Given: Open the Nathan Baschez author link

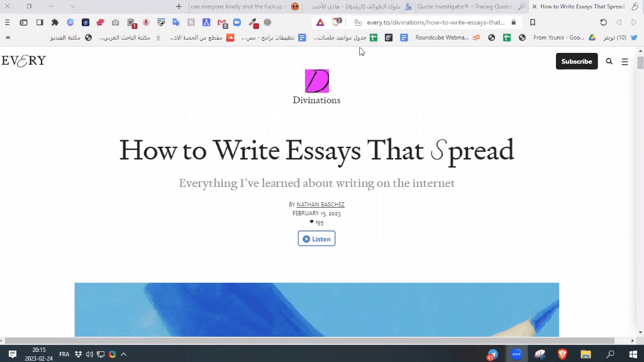Looking at the screenshot, I should [x=320, y=205].
